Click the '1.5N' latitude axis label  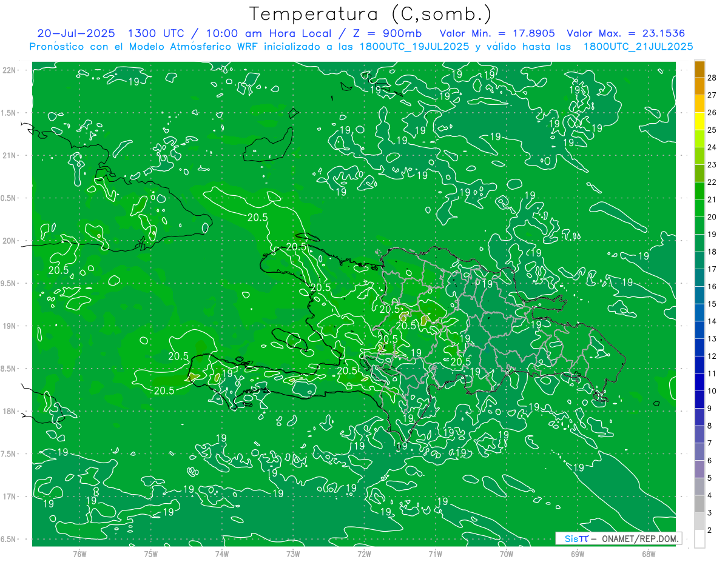pyautogui.click(x=9, y=113)
